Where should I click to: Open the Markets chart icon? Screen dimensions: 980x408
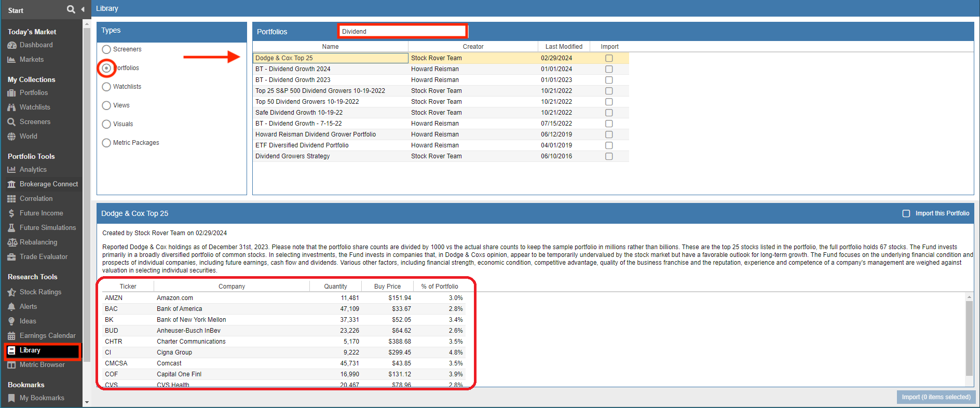[11, 60]
